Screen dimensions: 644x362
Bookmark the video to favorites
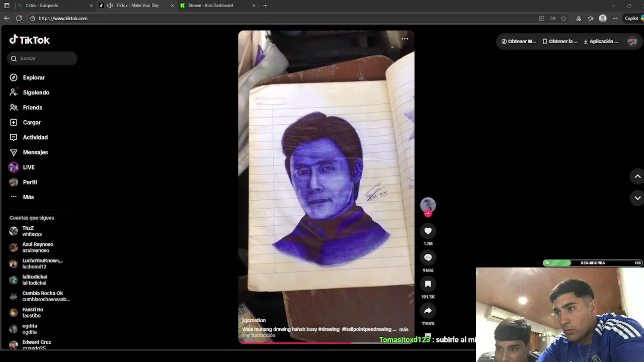pos(428,284)
